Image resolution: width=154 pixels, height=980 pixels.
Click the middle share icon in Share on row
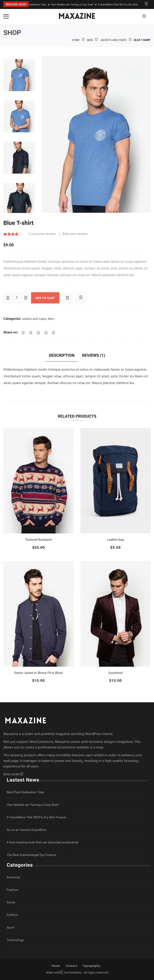pos(38,333)
